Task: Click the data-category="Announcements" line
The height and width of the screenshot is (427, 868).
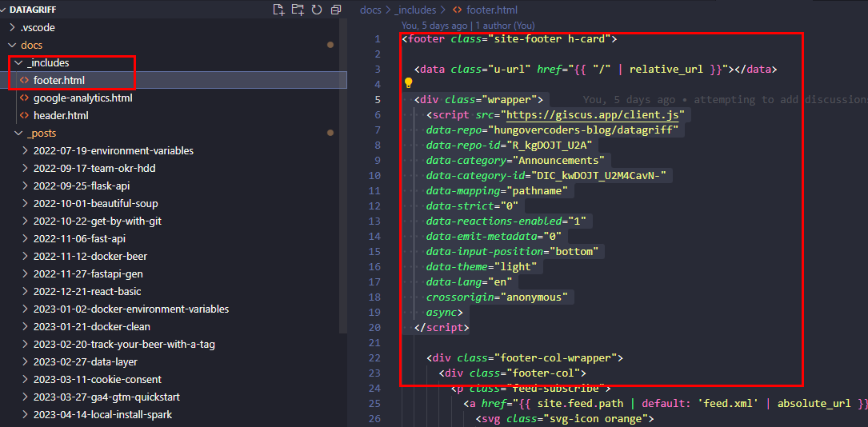Action: 515,161
